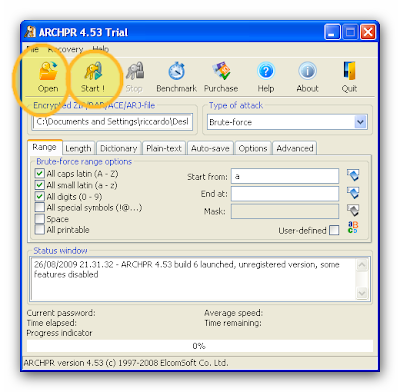Click the greyed-out Stop toolbar icon
400x392 pixels.
tap(134, 77)
